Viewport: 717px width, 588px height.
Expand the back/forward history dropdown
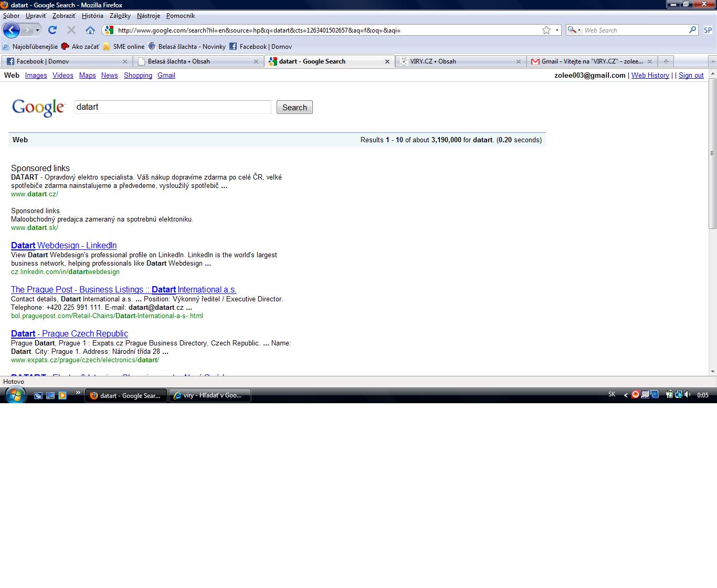[x=37, y=30]
